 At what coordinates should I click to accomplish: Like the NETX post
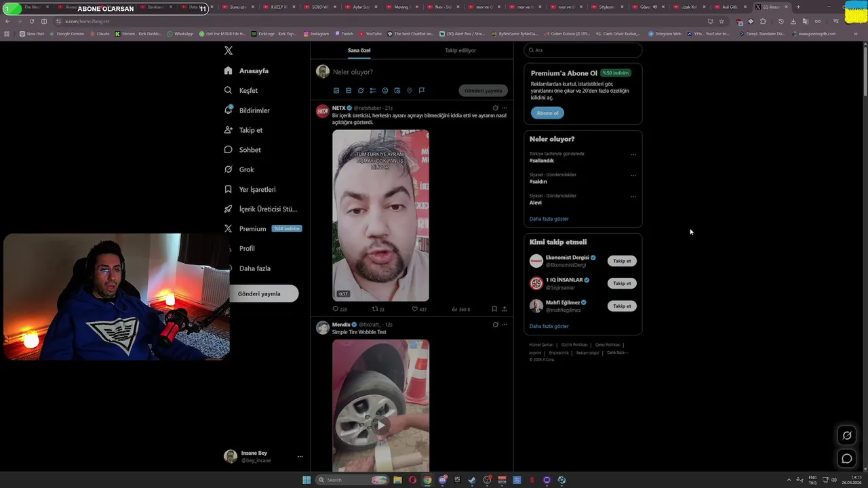(419, 309)
